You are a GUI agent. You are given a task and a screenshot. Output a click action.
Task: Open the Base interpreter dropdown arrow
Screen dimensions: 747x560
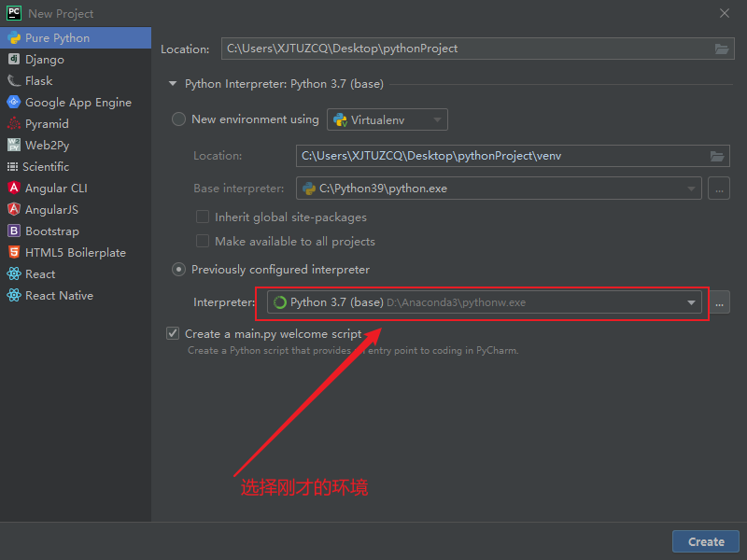pos(691,189)
